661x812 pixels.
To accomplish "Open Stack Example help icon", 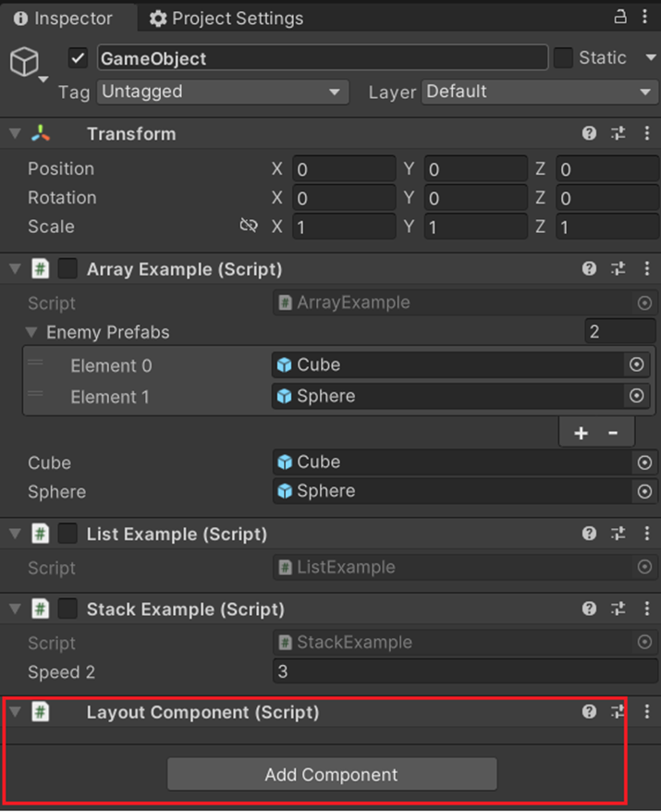I will tap(589, 609).
